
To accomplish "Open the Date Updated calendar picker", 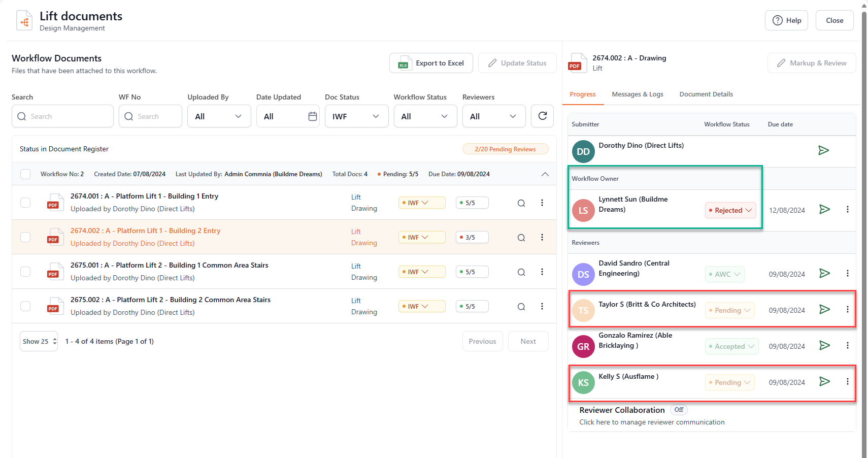I will (x=313, y=116).
